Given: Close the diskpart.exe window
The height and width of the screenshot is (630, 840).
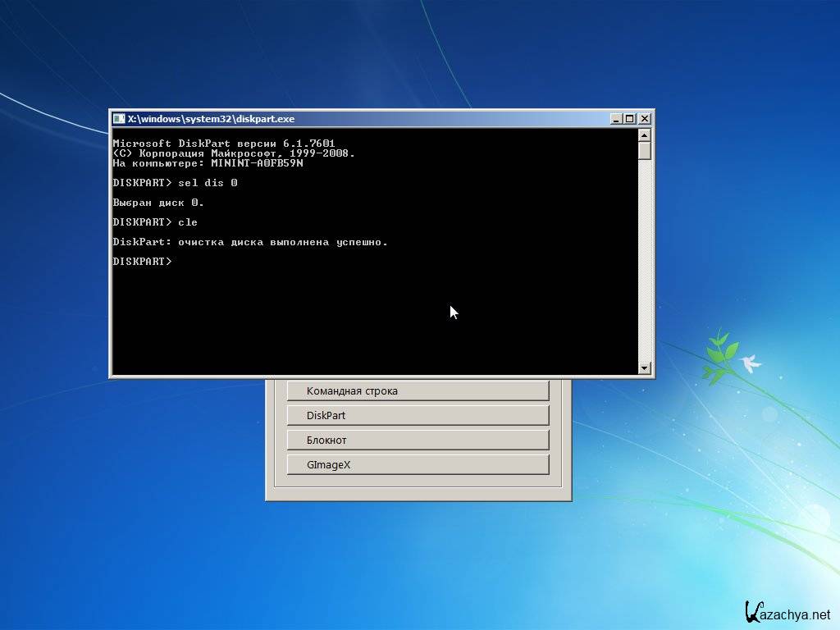Looking at the screenshot, I should coord(645,119).
